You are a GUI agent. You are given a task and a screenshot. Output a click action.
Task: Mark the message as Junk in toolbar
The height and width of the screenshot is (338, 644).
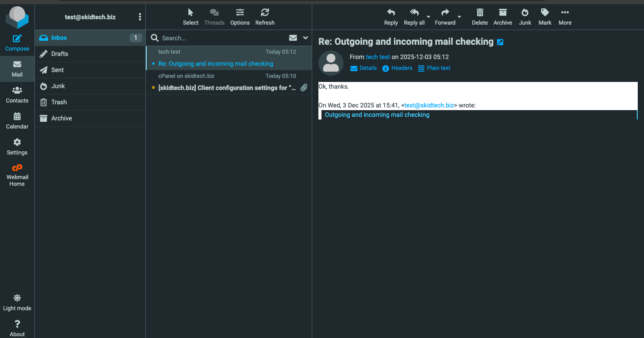coord(525,17)
